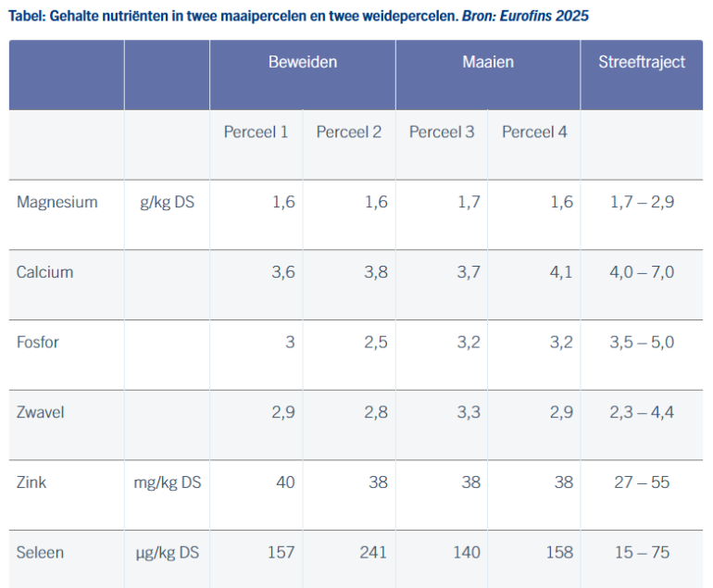Click the g/kg DS unit cell
713x588 pixels.
click(167, 202)
